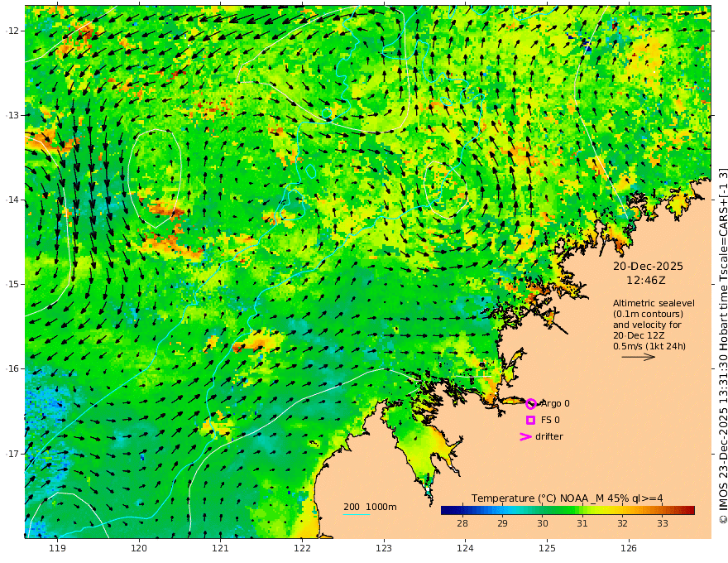Click the date text 20-Dec-2025
The width and height of the screenshot is (728, 563).
(x=648, y=266)
